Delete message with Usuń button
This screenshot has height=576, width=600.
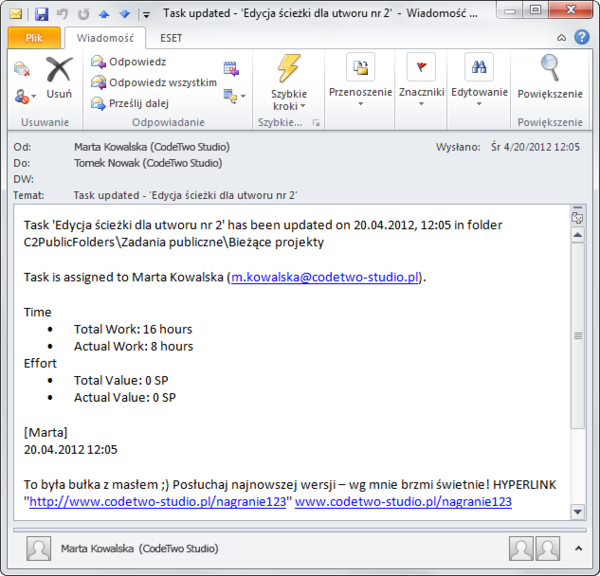(59, 78)
